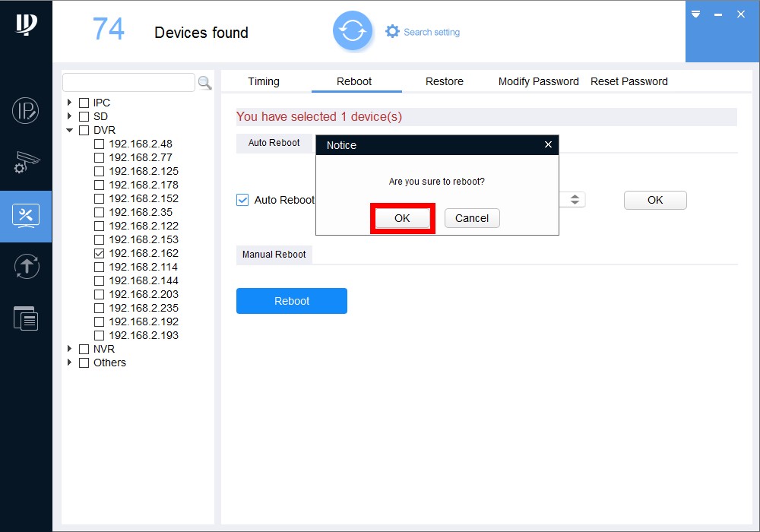Expand the NVR tree node
760x532 pixels.
pyautogui.click(x=69, y=348)
